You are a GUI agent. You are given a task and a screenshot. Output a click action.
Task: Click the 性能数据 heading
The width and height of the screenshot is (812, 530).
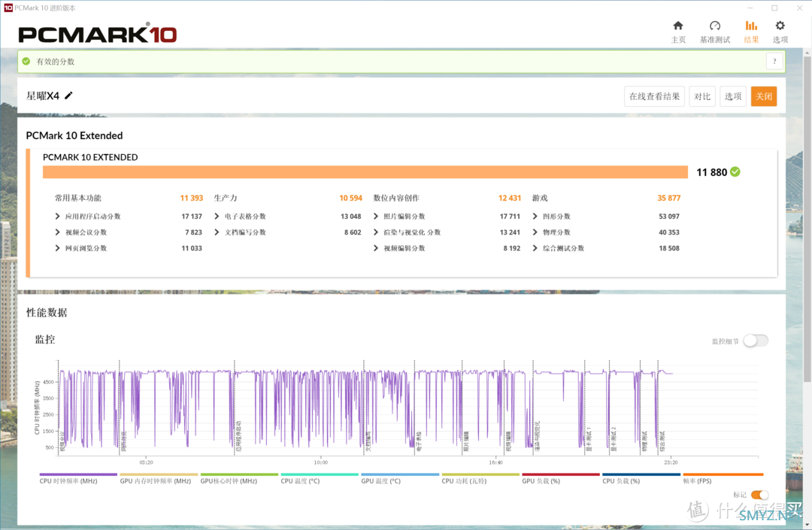[x=47, y=313]
